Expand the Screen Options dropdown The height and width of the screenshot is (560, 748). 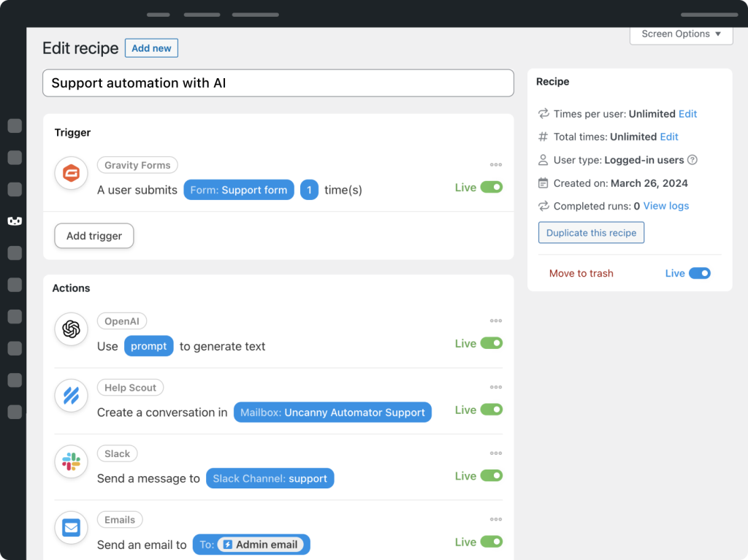(681, 34)
